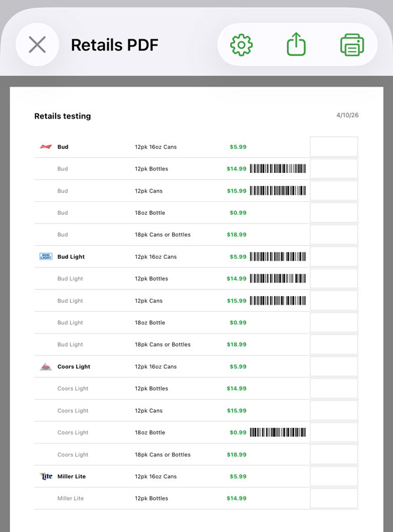
Task: Click $18.99 price for Bud Light 18pk
Action: (236, 345)
